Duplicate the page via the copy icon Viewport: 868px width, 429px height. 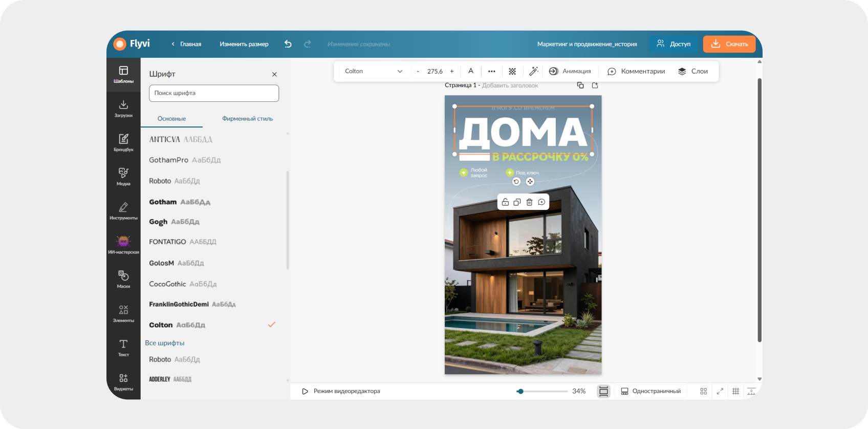coord(580,85)
